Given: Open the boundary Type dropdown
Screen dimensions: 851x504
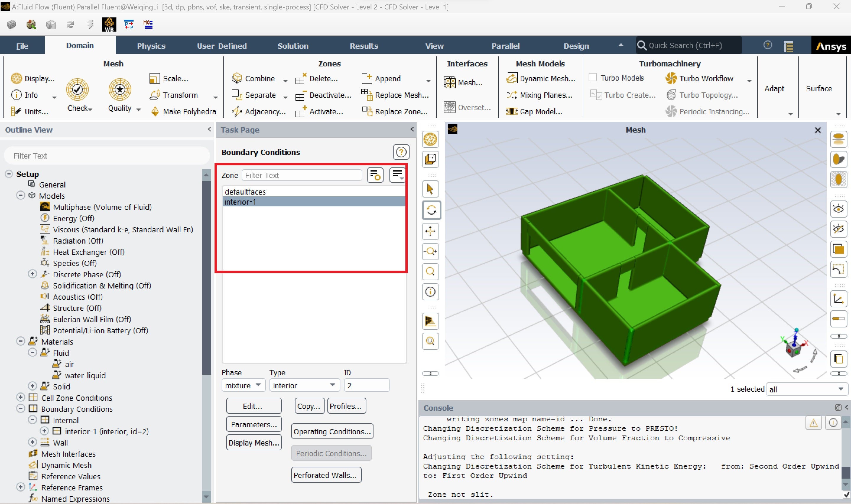Looking at the screenshot, I should 304,385.
